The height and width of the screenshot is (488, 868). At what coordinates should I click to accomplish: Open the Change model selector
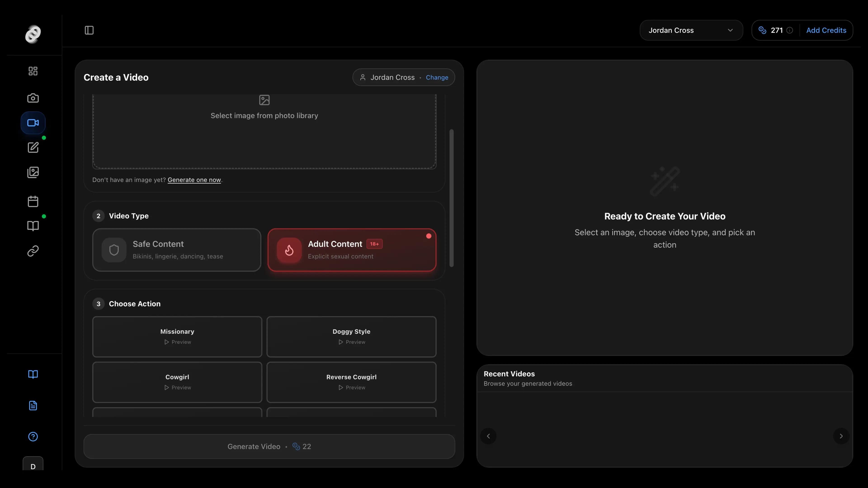click(437, 77)
